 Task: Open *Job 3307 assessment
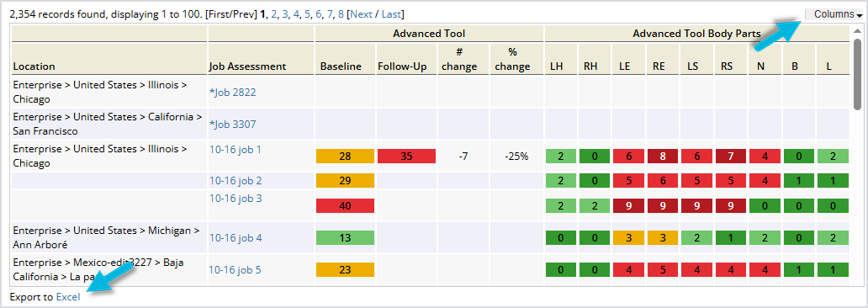pyautogui.click(x=232, y=124)
